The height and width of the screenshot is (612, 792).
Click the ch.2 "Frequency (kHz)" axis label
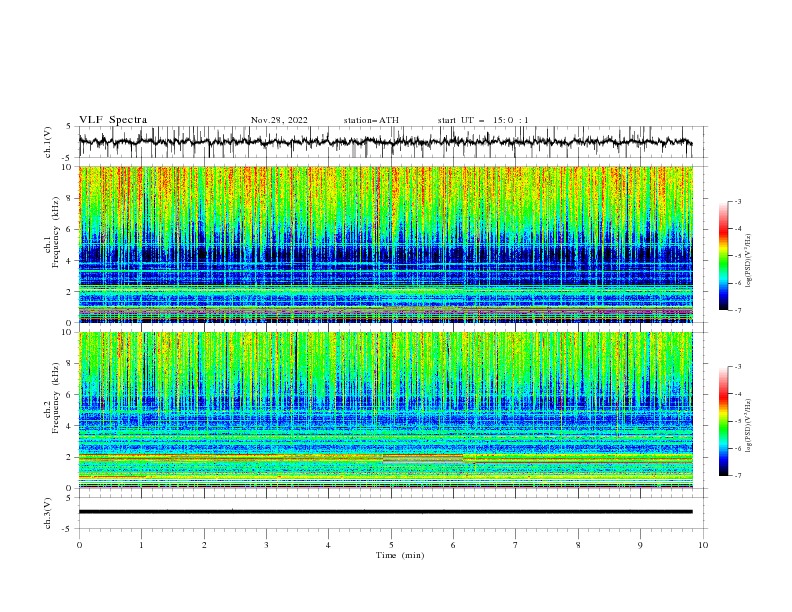56,398
